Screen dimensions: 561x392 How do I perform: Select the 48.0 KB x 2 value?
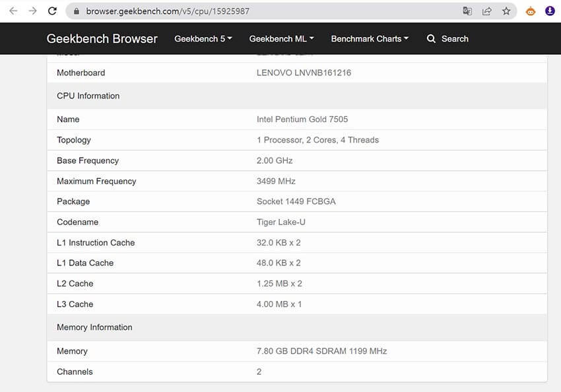click(279, 263)
